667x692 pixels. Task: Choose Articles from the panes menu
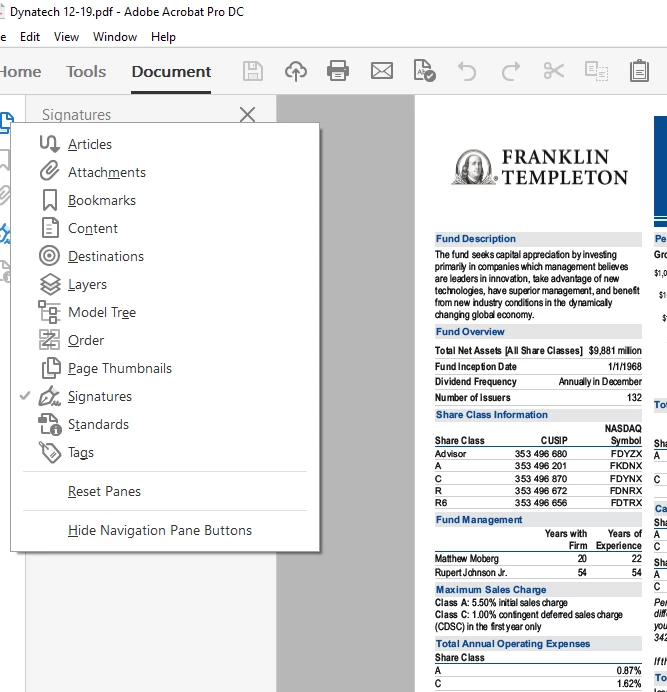tap(165, 144)
